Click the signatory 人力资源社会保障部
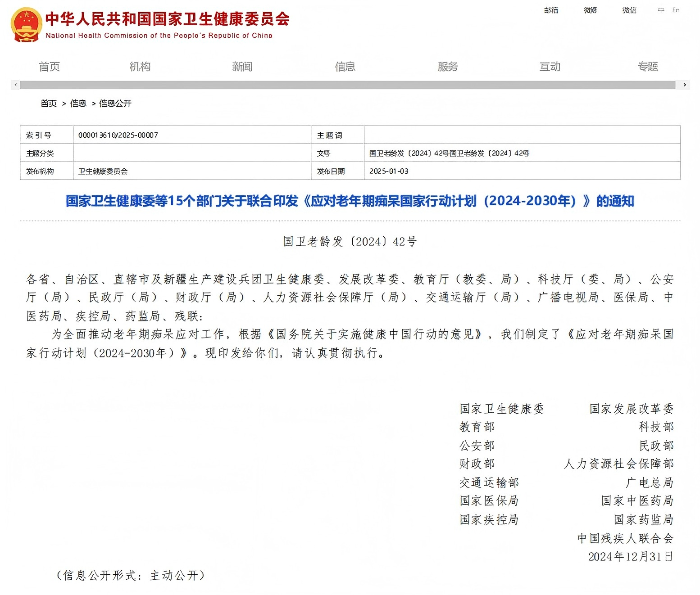This screenshot has height=595, width=700. coord(619,464)
